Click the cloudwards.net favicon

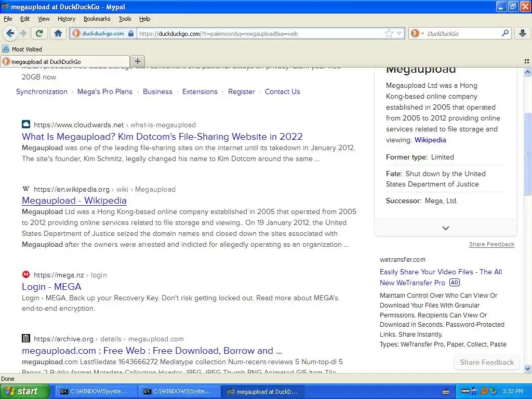[26, 124]
